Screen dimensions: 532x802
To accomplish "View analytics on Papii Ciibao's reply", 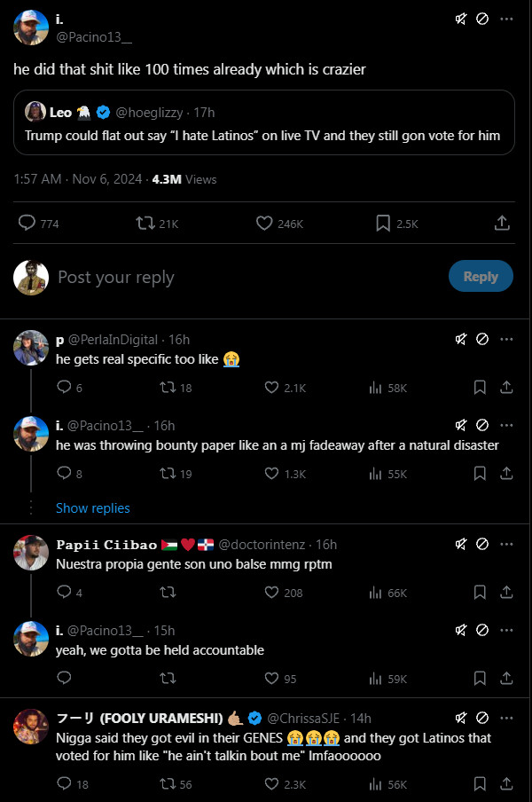I will 375,593.
